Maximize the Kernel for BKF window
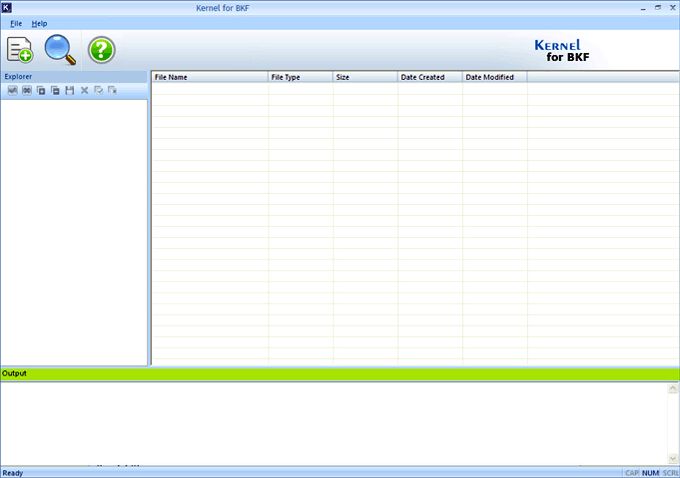The image size is (680, 478). (658, 8)
